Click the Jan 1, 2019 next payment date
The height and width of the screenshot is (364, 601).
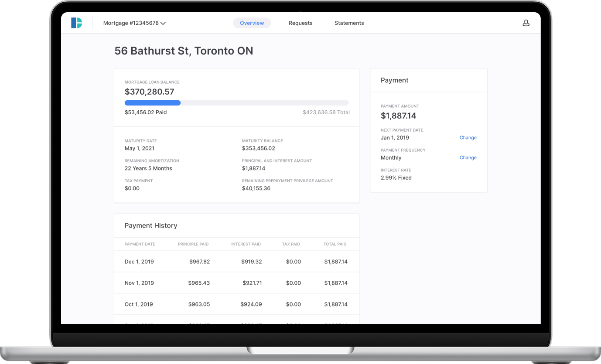pos(395,138)
